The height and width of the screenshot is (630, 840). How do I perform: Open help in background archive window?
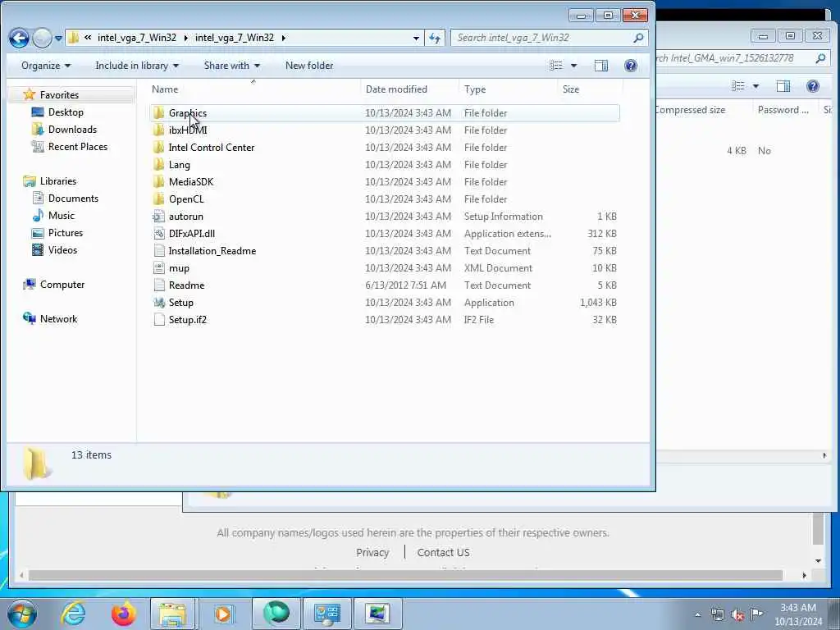point(813,86)
